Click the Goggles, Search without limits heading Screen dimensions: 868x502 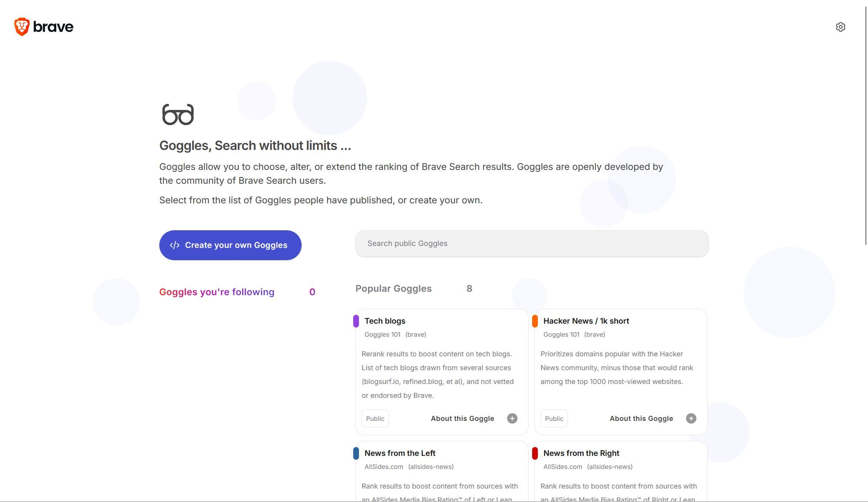(255, 145)
